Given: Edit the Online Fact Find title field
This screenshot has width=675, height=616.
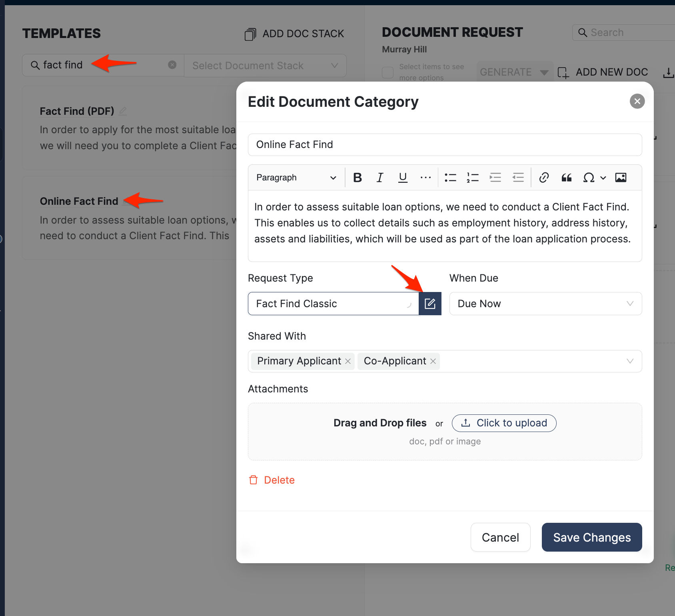Looking at the screenshot, I should [445, 145].
